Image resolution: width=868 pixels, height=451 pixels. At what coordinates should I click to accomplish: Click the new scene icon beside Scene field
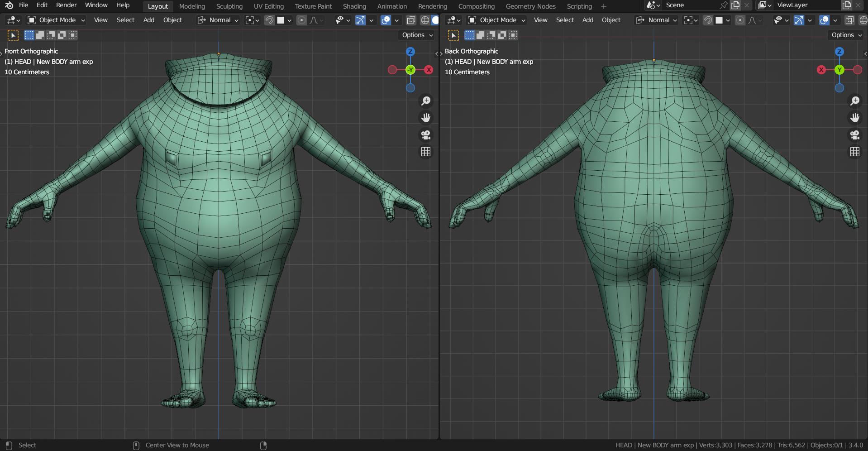coord(735,5)
